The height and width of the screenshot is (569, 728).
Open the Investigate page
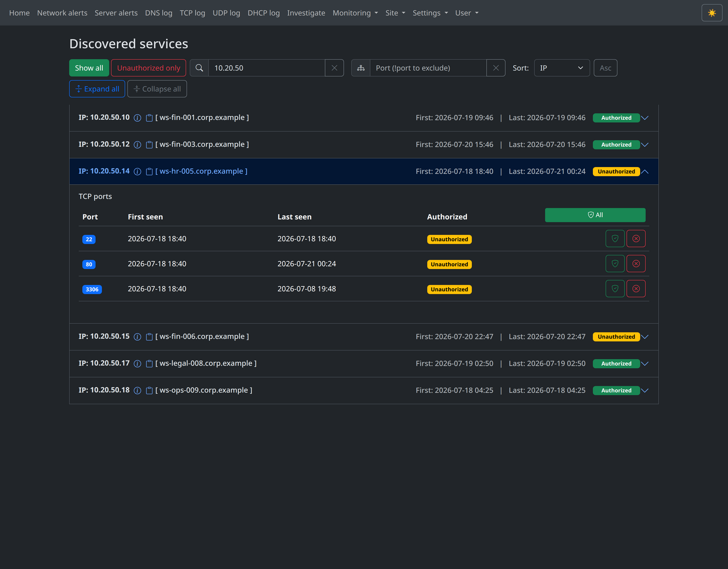click(306, 13)
